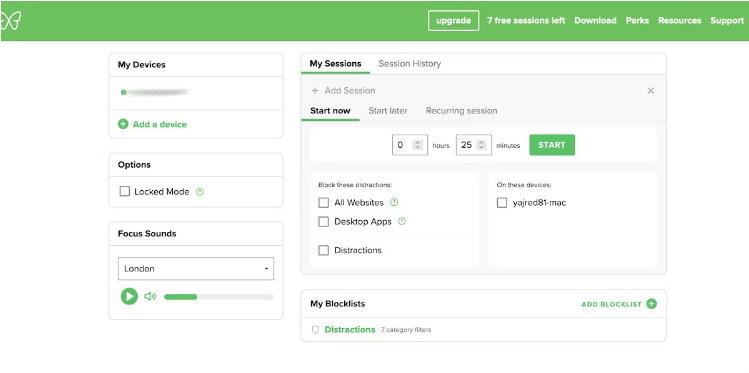Close the Add Session panel
749x373 pixels.
pos(651,91)
